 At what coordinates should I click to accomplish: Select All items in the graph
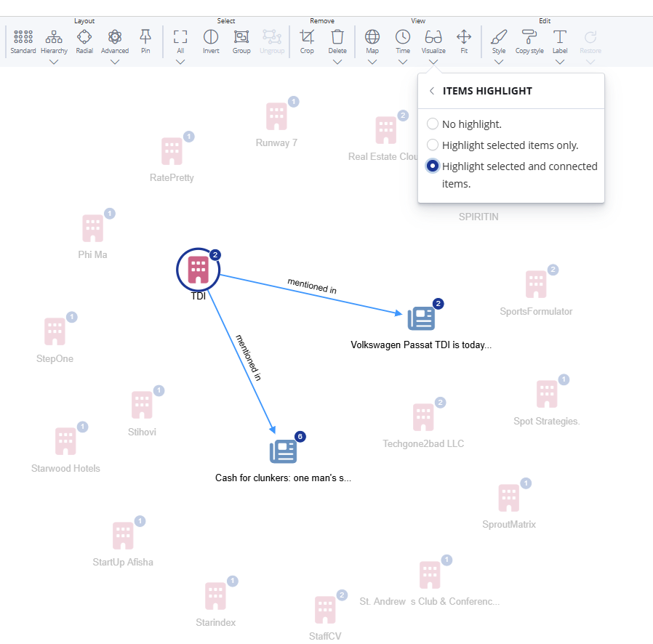180,41
